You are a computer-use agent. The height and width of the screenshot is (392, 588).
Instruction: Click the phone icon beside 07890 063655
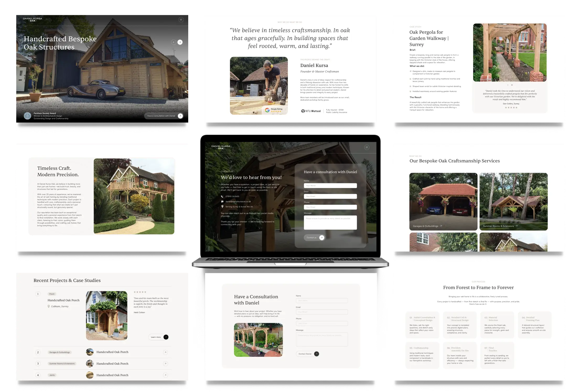coord(222,196)
